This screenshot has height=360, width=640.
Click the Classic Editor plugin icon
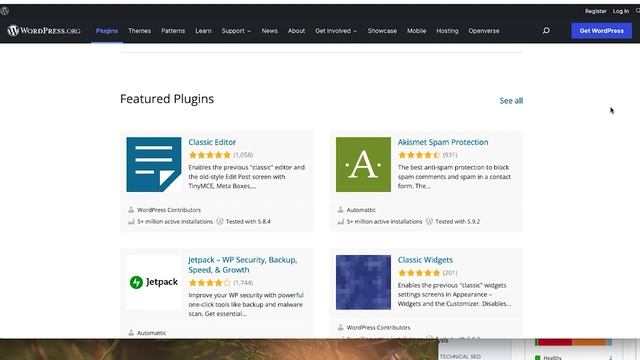[154, 164]
